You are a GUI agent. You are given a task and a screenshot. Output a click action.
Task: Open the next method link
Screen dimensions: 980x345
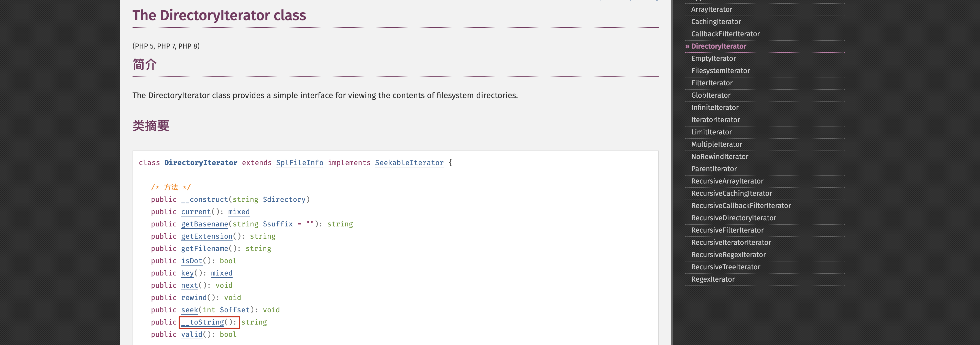(x=189, y=285)
